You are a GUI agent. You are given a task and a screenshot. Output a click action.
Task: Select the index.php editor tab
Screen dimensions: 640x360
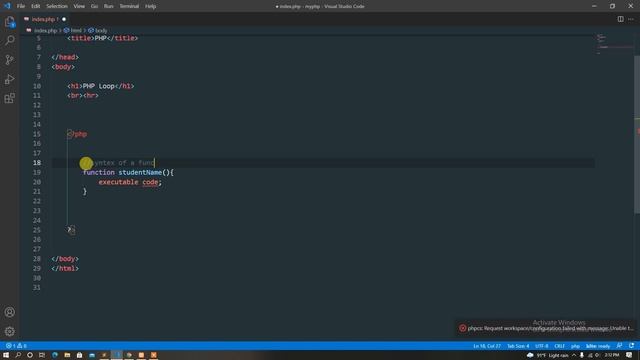click(45, 19)
